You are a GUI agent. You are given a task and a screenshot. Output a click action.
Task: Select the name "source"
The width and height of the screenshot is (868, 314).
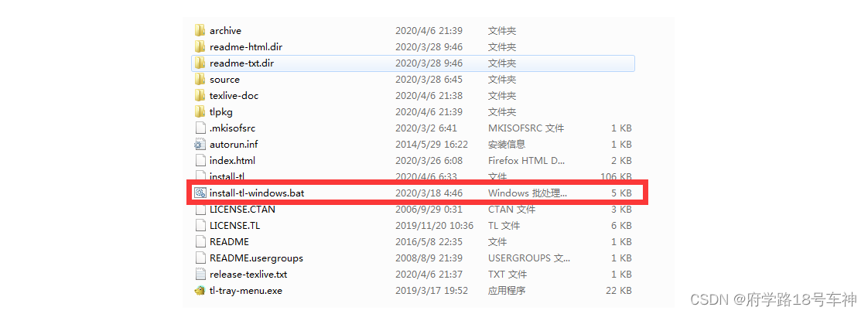click(225, 79)
